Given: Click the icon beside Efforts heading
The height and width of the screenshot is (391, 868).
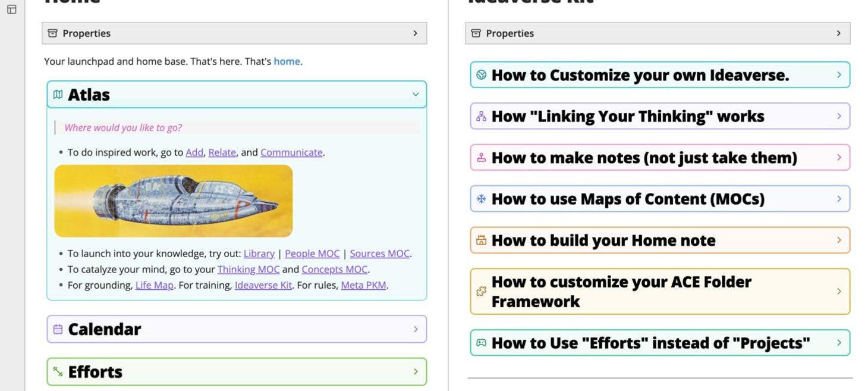Looking at the screenshot, I should coord(58,372).
